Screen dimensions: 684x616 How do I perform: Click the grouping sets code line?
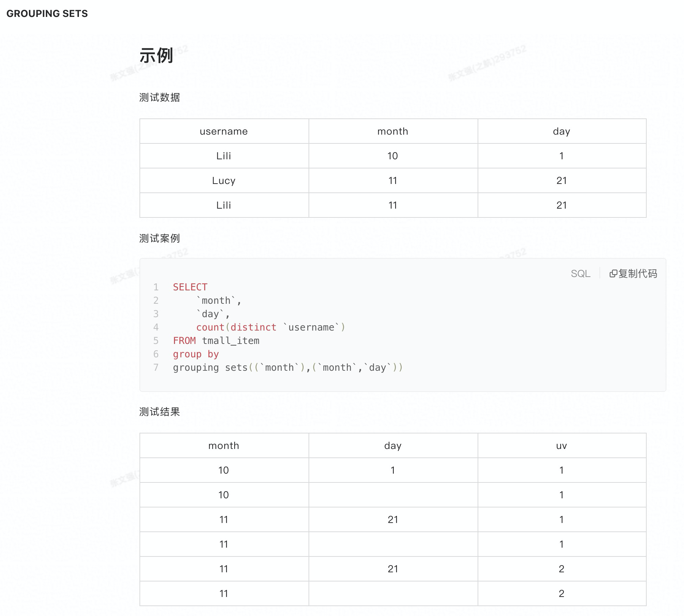pos(288,368)
